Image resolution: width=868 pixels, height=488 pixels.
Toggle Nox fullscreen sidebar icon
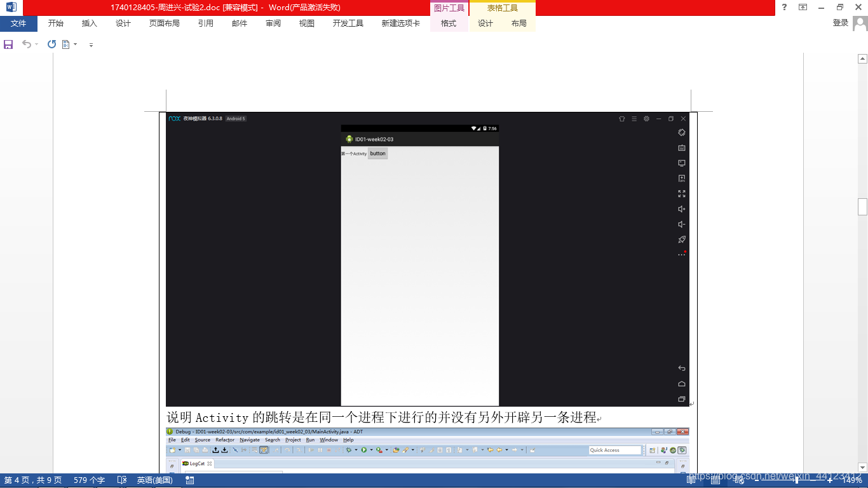682,194
